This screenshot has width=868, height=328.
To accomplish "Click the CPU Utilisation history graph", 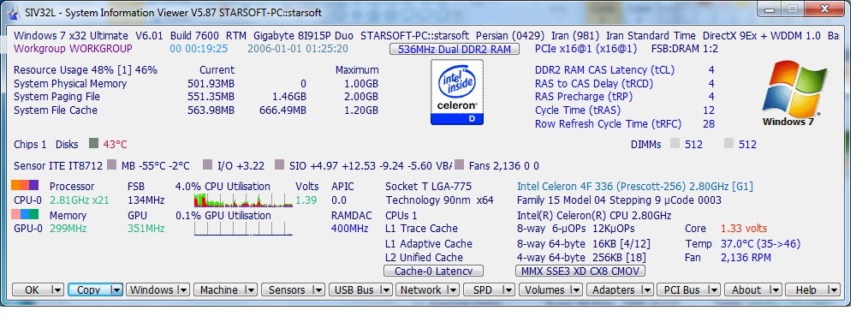I will [244, 200].
